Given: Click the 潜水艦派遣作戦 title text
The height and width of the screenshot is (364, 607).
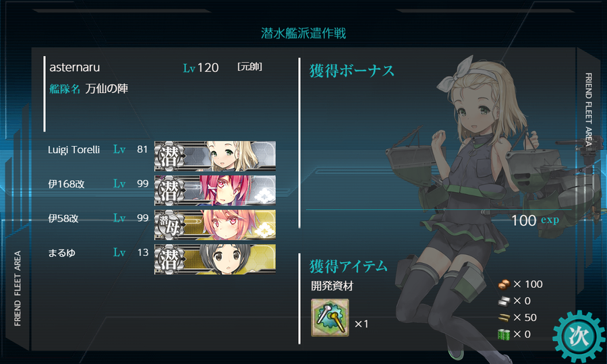Looking at the screenshot, I should point(303,33).
